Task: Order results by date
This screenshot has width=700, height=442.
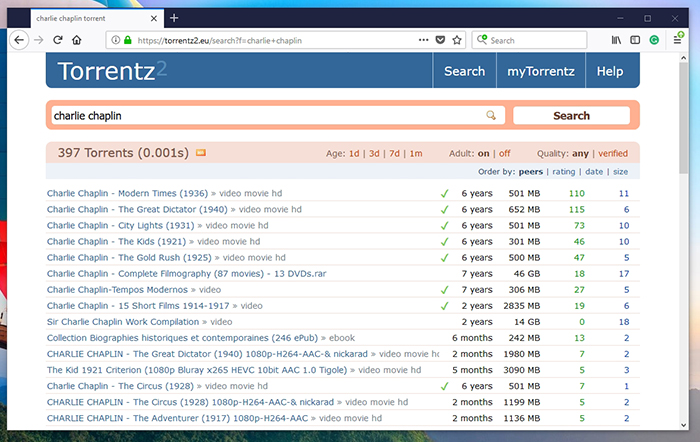Action: [x=594, y=172]
